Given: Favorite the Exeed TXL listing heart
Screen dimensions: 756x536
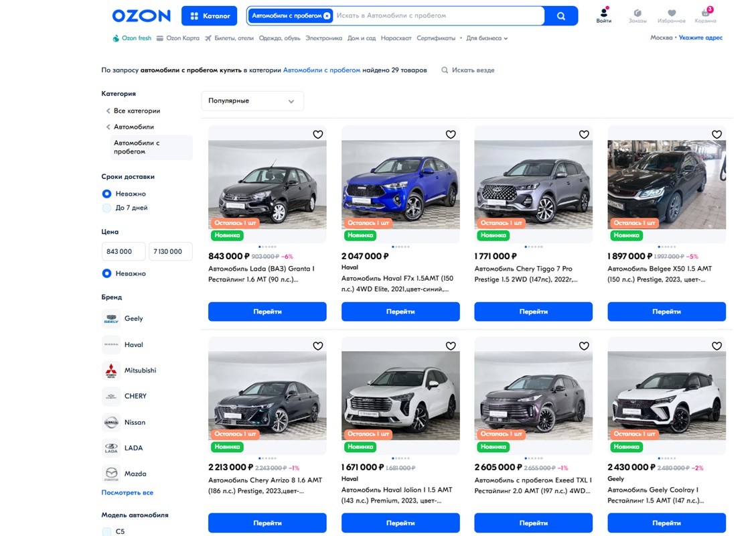Looking at the screenshot, I should 584,346.
